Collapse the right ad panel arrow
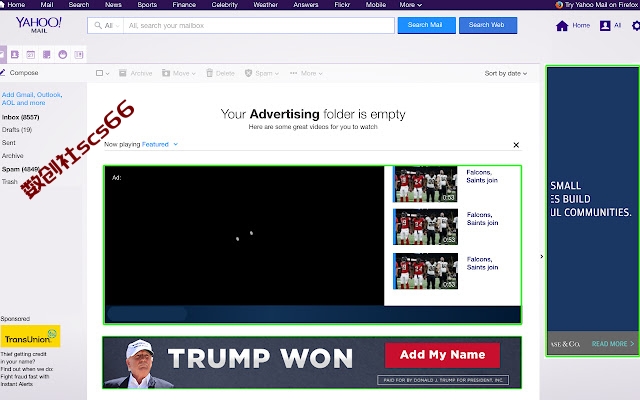This screenshot has height=400, width=640. (x=542, y=256)
